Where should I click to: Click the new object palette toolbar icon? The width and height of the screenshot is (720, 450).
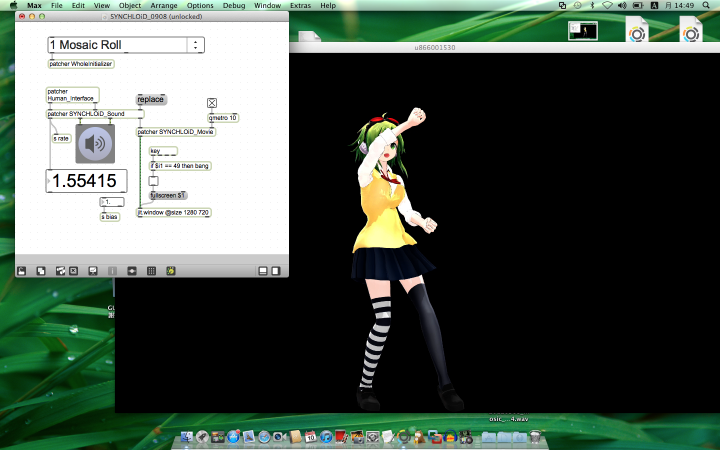pyautogui.click(x=60, y=271)
